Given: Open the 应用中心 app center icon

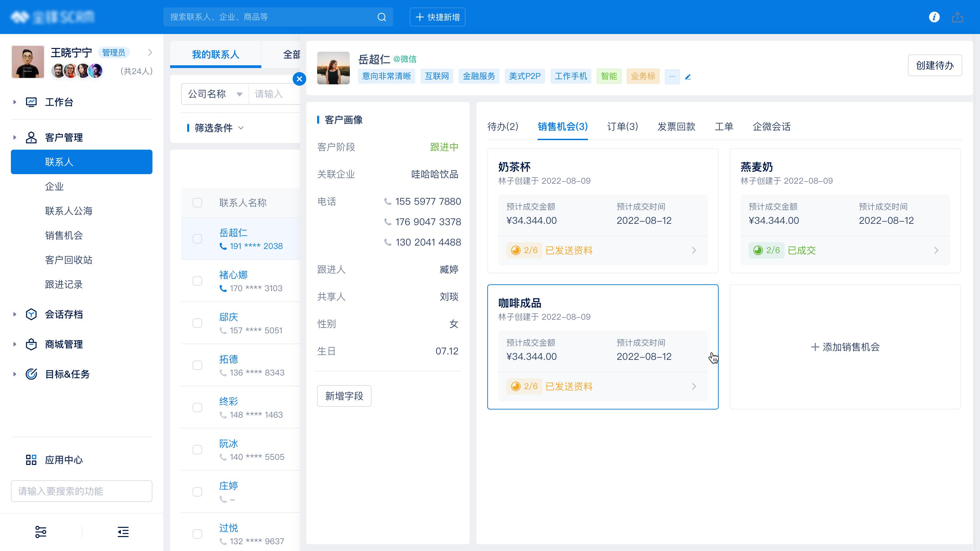Looking at the screenshot, I should [x=32, y=460].
